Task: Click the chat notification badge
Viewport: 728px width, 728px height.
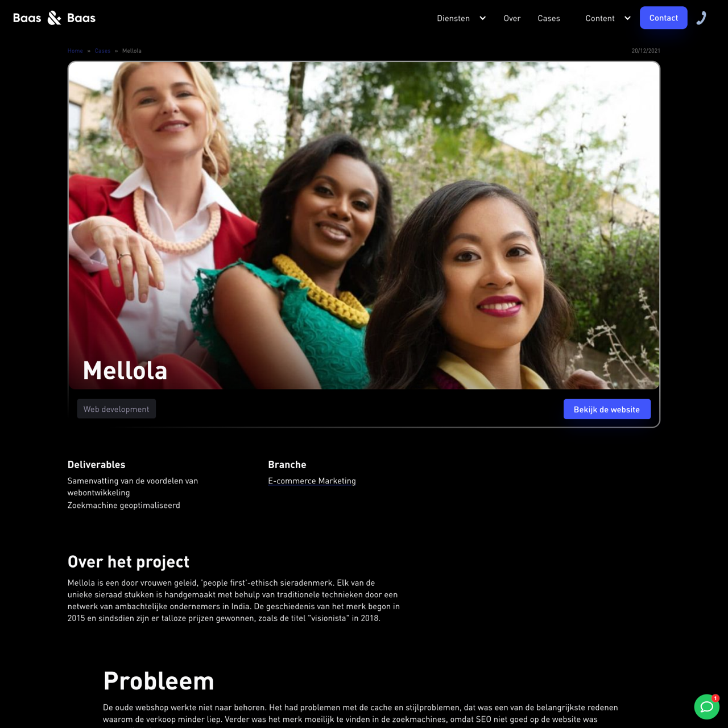Action: pos(715,698)
